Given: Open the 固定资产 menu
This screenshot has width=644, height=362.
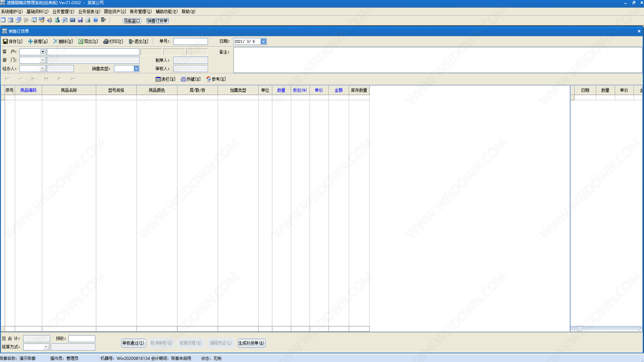Looking at the screenshot, I should 115,11.
